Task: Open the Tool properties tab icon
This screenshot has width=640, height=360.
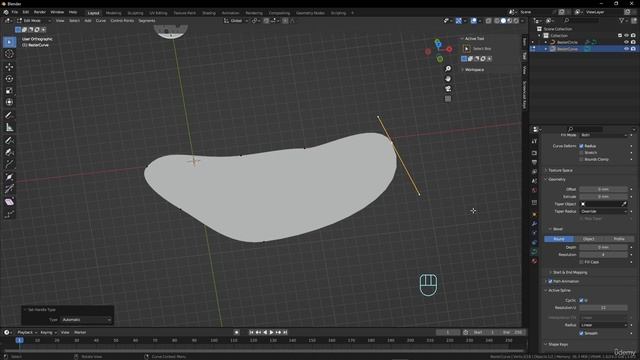Action: (x=534, y=141)
